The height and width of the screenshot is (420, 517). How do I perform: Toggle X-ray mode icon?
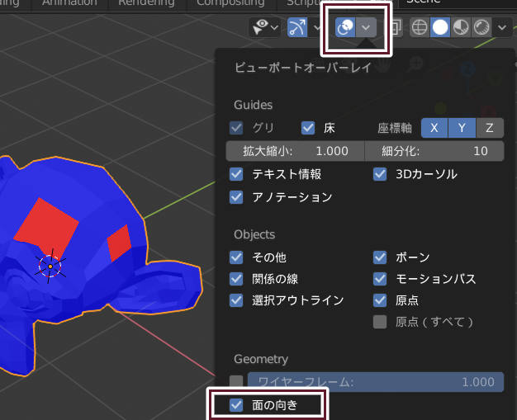396,27
